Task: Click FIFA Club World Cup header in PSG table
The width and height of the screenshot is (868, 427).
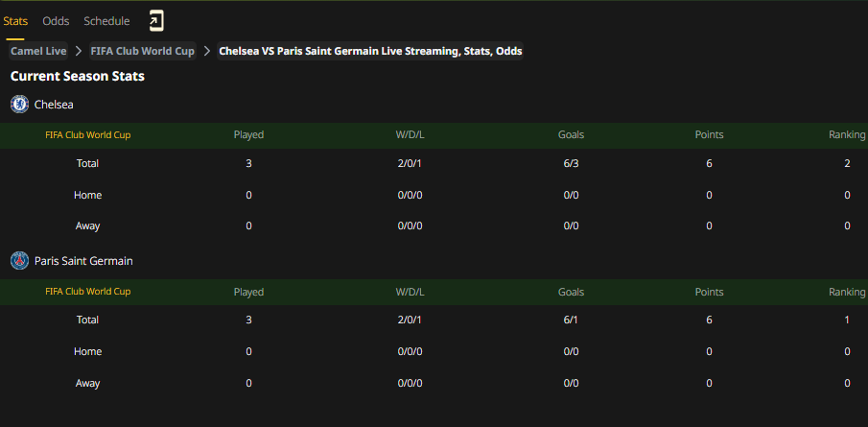Action: [88, 292]
